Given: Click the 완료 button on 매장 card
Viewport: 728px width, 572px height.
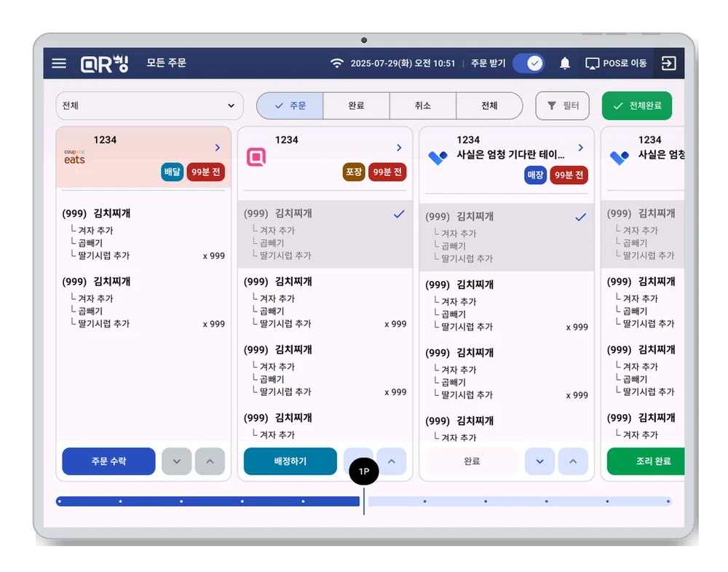Looking at the screenshot, I should coord(472,461).
